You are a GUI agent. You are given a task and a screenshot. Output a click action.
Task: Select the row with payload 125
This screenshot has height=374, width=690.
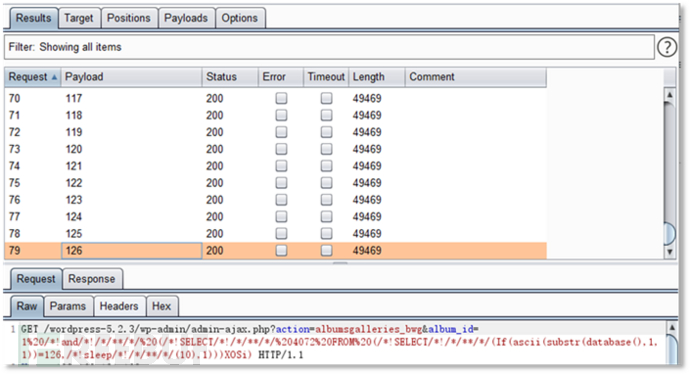point(275,234)
